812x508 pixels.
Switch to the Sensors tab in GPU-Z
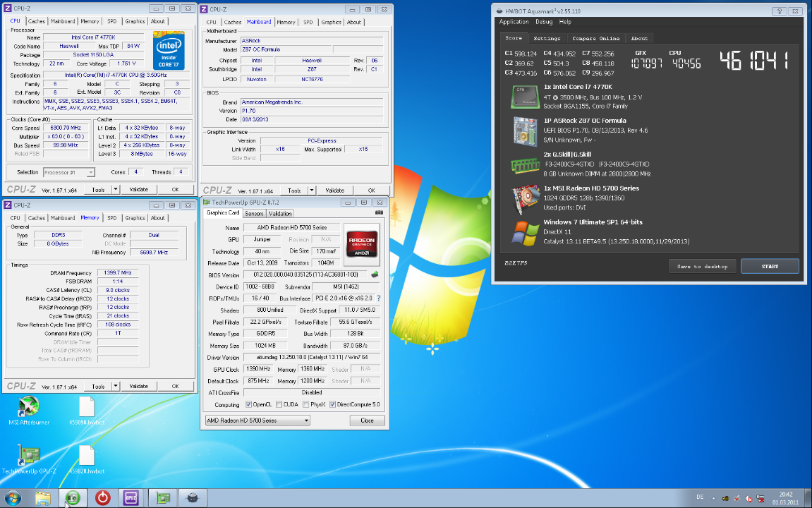[254, 213]
